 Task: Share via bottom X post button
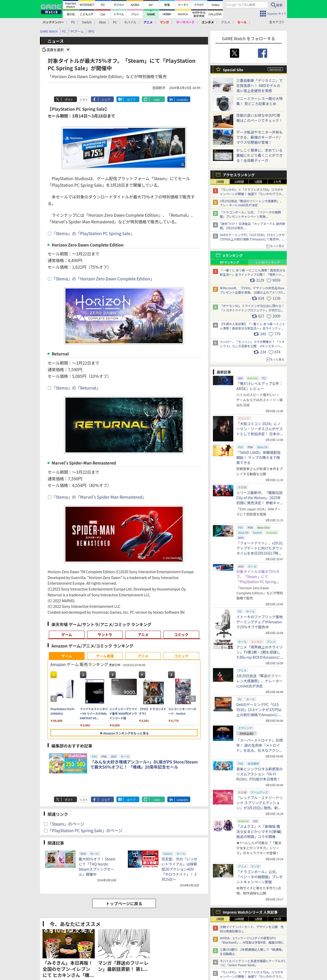[65, 799]
